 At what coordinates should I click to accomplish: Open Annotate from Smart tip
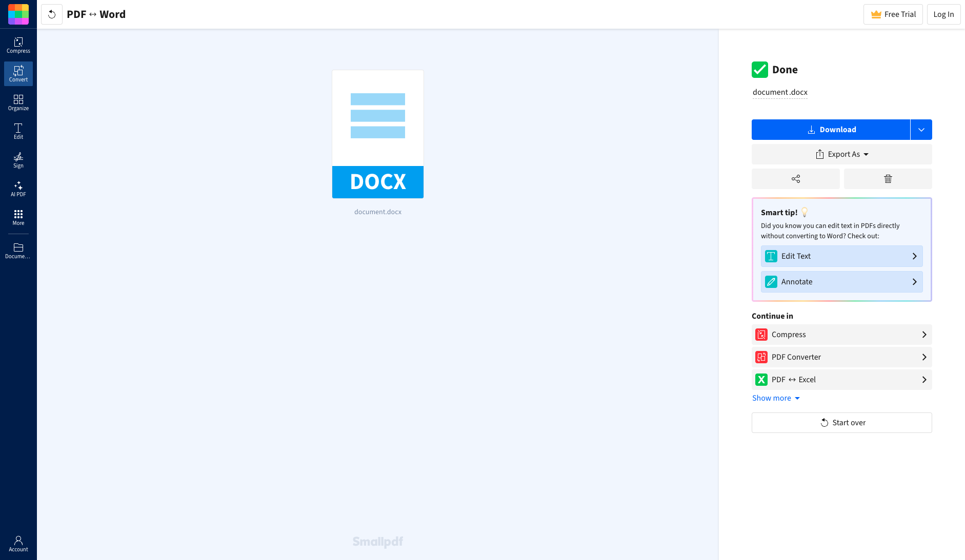[842, 282]
